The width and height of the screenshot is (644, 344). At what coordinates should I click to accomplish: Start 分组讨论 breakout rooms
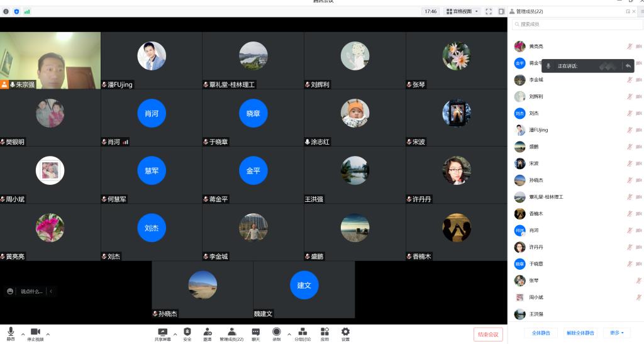click(303, 333)
